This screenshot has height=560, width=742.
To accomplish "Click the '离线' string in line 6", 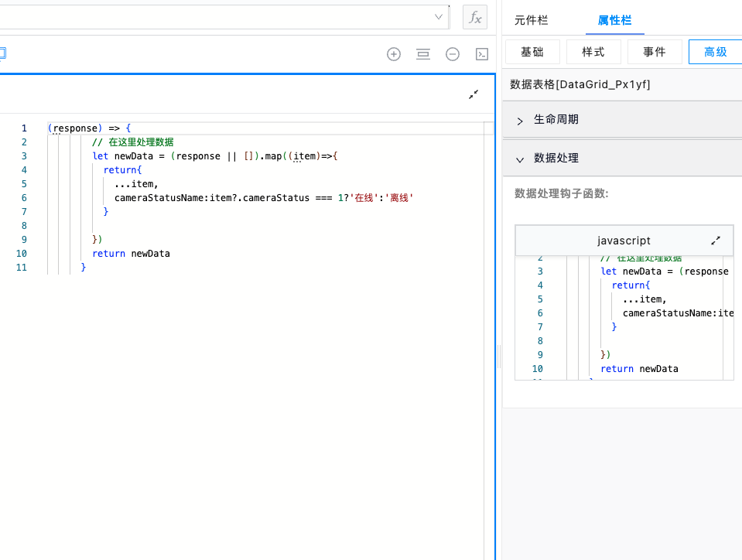I will pos(399,198).
